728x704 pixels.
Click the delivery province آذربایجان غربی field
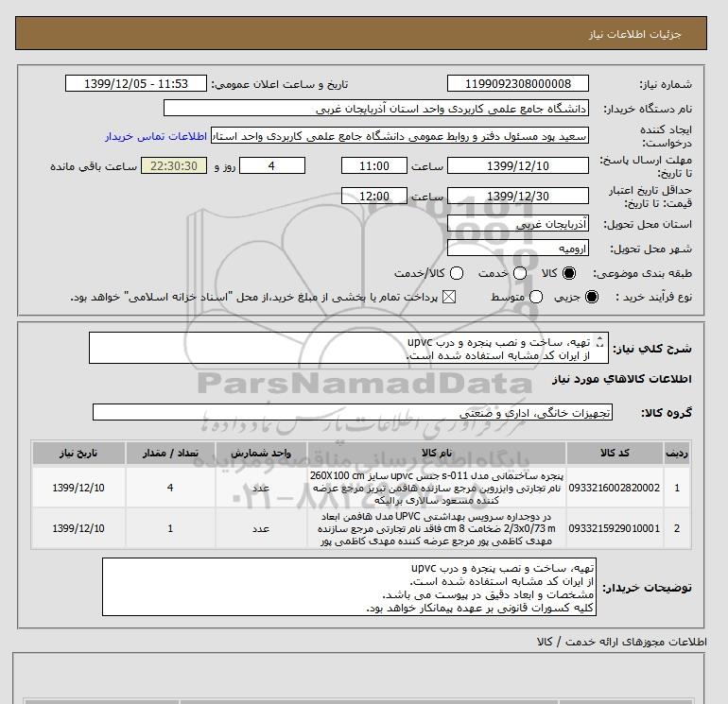click(518, 224)
